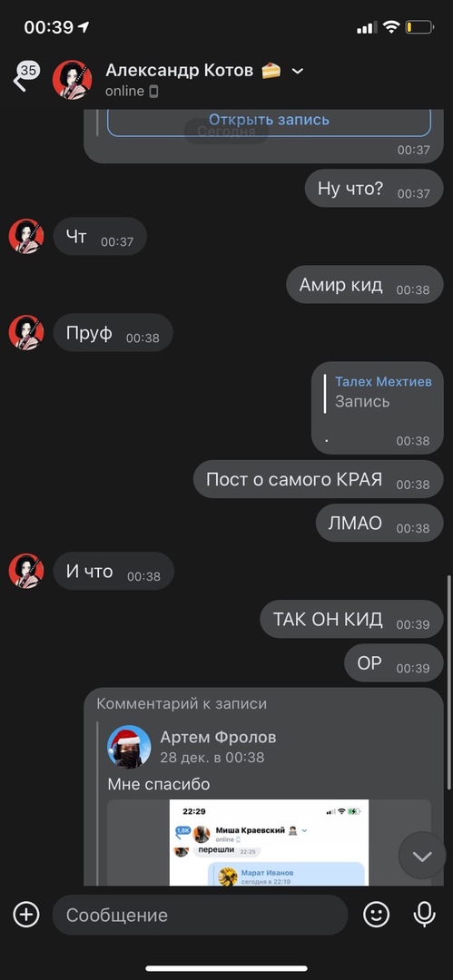The image size is (453, 980).
Task: Tap the Сообщение message input field
Action: [200, 915]
